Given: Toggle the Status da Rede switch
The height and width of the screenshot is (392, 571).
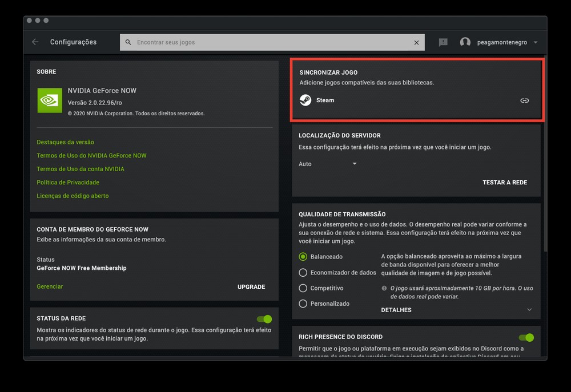Looking at the screenshot, I should tap(264, 319).
